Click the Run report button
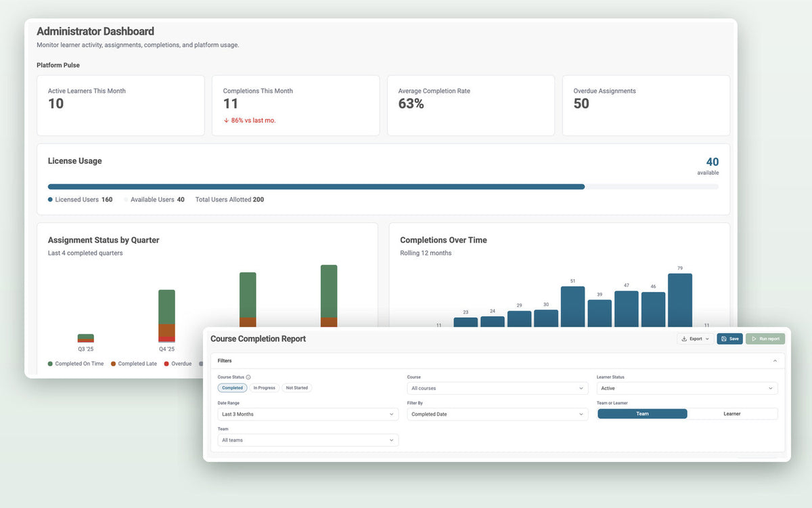812x508 pixels. click(765, 339)
